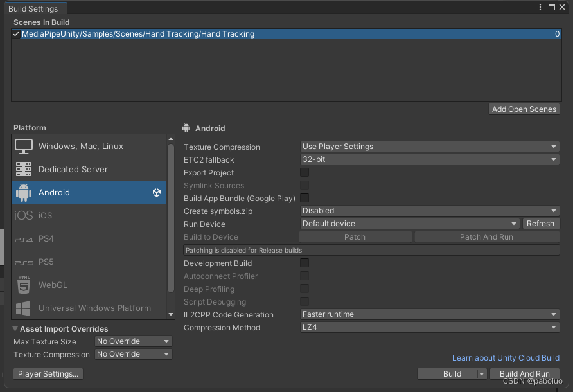Screen dimensions: 573x392
Task: Select the Hand Tracking scene row
Action: pyautogui.click(x=286, y=34)
